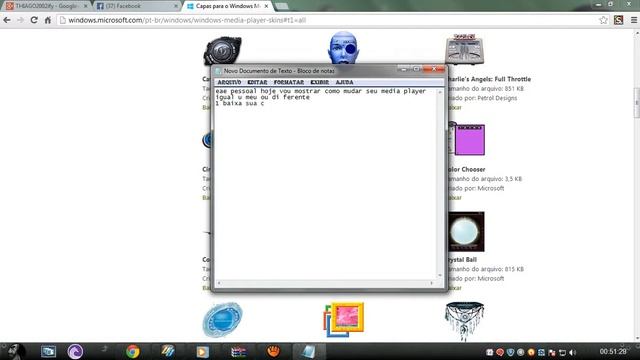Open the first pinned taskbar window icon
640x360 pixels.
[x=48, y=351]
